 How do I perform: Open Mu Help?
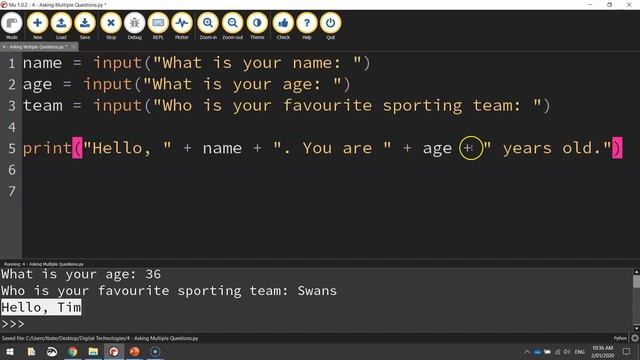307,26
